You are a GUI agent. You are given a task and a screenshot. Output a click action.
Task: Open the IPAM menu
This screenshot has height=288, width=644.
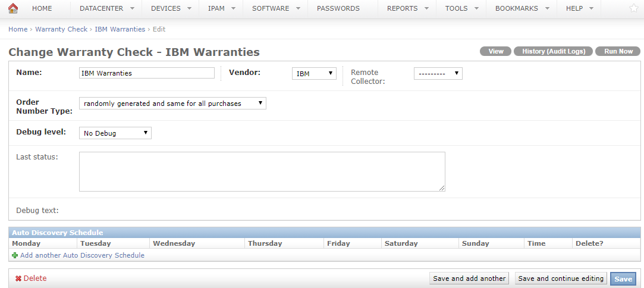tap(221, 8)
